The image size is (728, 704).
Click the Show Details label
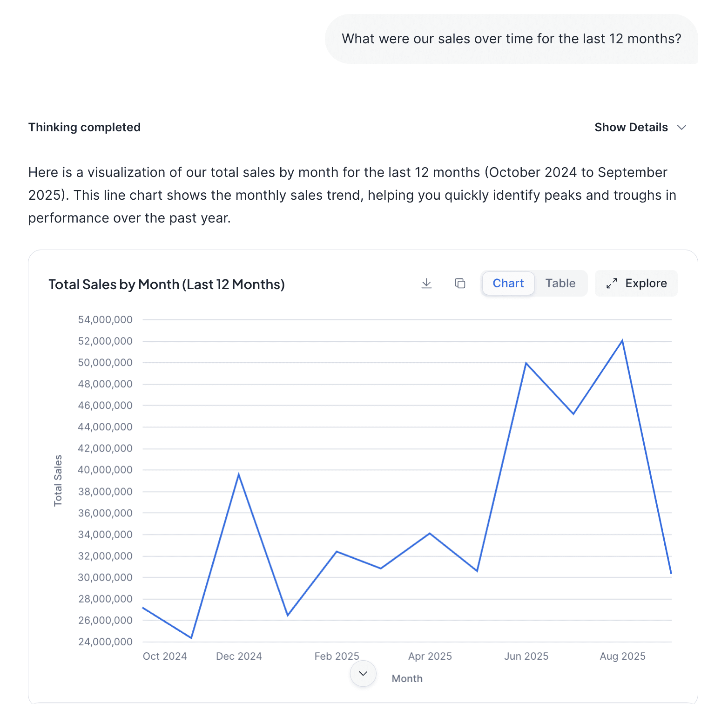631,128
